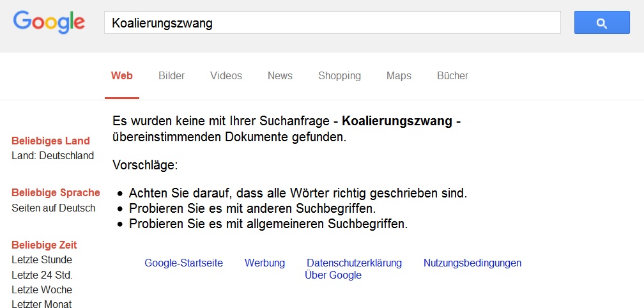Click the blue magnifier search button
This screenshot has width=644, height=308.
[602, 22]
